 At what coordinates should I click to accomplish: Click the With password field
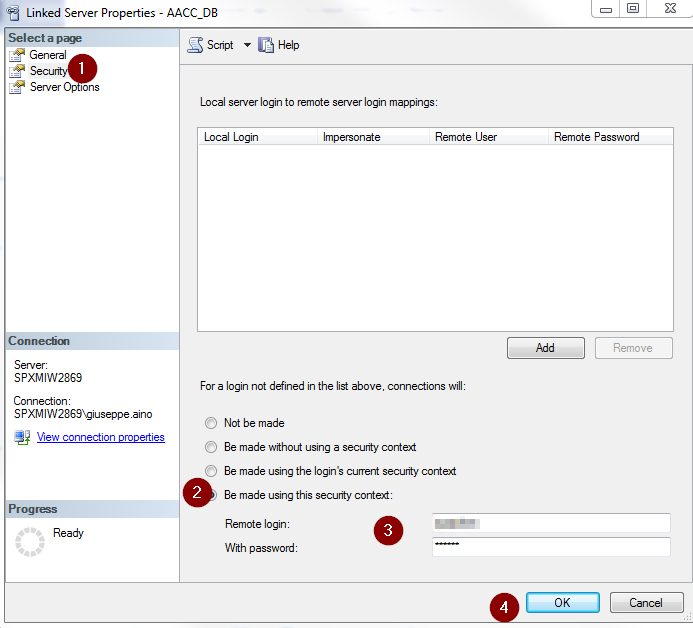tap(551, 547)
